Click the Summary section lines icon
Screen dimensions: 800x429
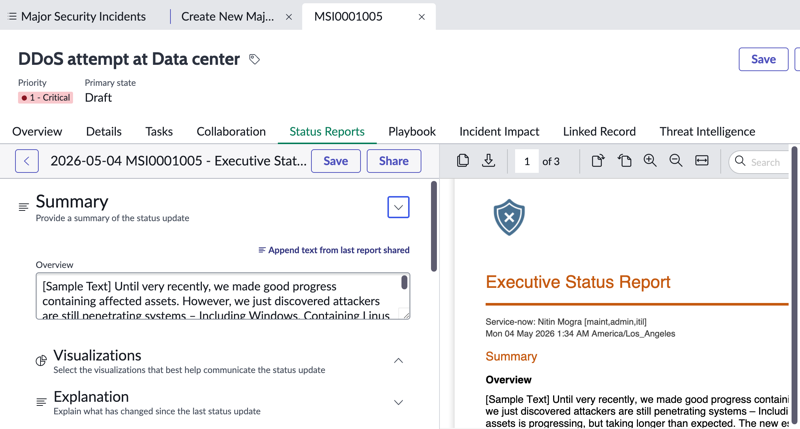click(23, 207)
